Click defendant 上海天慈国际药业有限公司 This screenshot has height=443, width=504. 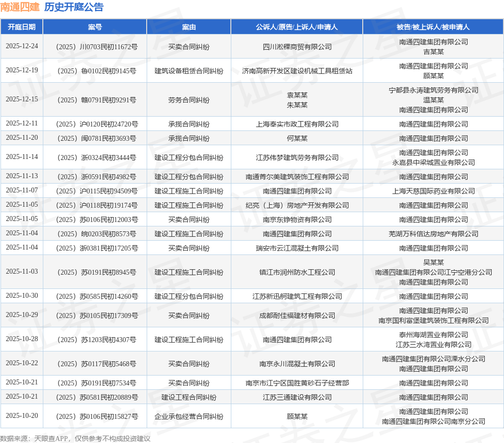[x=433, y=191]
